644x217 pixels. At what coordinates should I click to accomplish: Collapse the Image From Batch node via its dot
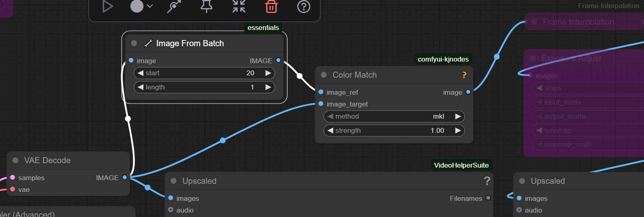[x=134, y=43]
